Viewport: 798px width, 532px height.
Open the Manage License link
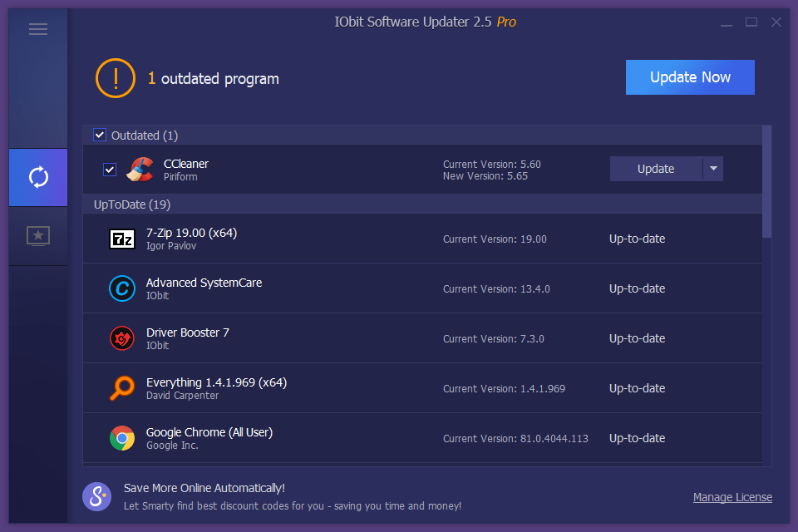(732, 496)
